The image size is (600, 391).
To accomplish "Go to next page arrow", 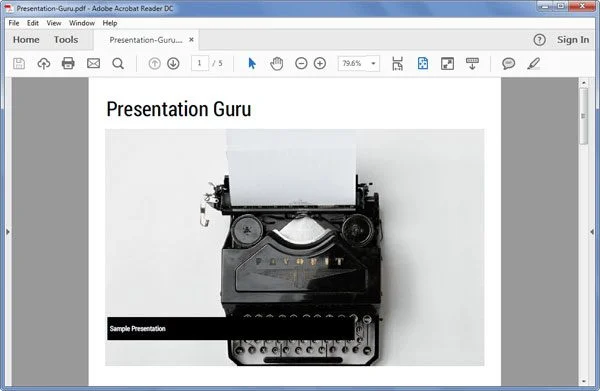I will click(173, 63).
